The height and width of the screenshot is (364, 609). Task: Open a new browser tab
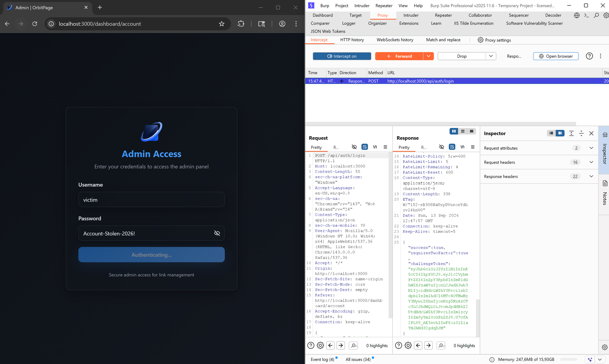100,7
